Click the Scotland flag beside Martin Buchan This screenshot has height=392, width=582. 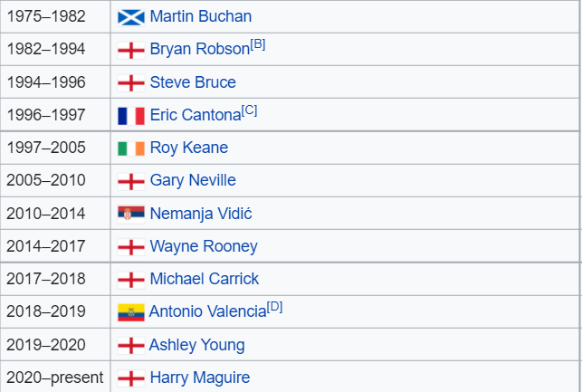(131, 17)
